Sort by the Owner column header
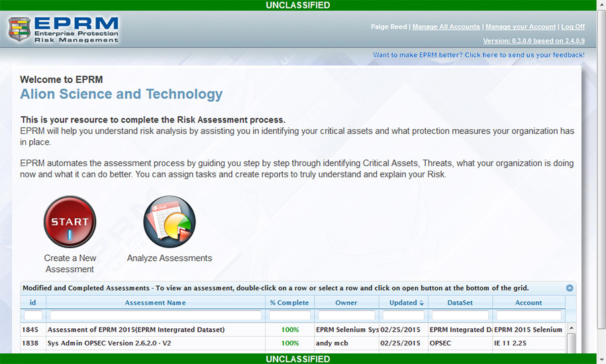Screen dimensions: 606x364 tap(346, 302)
